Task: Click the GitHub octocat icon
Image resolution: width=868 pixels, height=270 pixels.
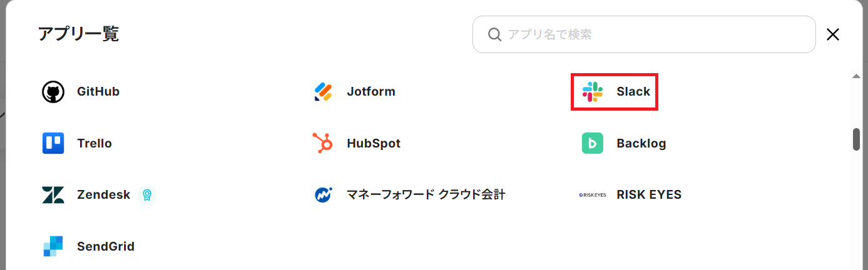Action: (53, 92)
